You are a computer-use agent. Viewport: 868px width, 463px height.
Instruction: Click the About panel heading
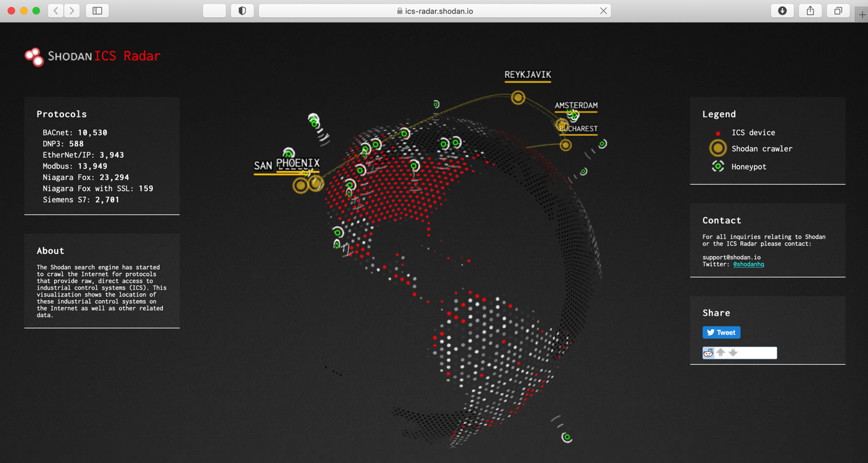(x=50, y=251)
